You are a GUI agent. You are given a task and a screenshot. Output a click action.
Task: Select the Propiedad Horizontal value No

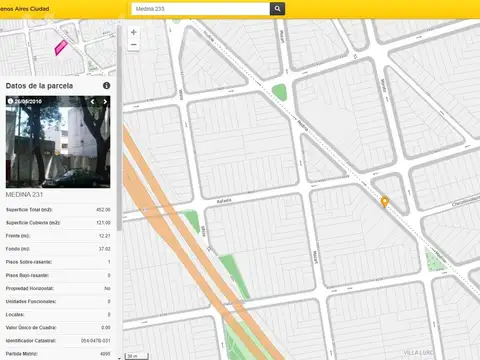click(x=107, y=288)
